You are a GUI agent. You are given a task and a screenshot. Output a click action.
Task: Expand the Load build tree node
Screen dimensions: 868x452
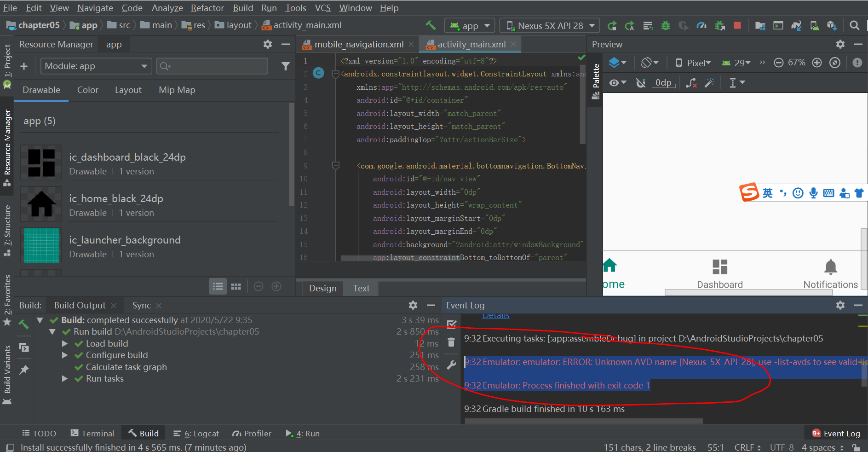[65, 344]
